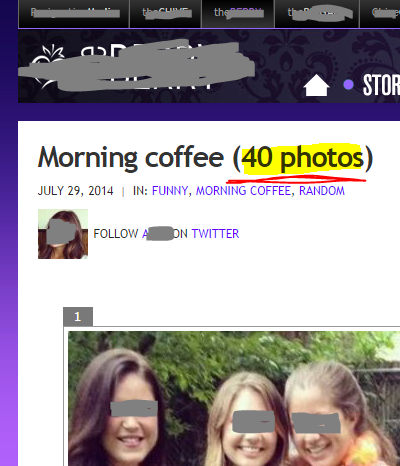Open the author avatar thumbnail
The image size is (400, 466).
tap(63, 234)
